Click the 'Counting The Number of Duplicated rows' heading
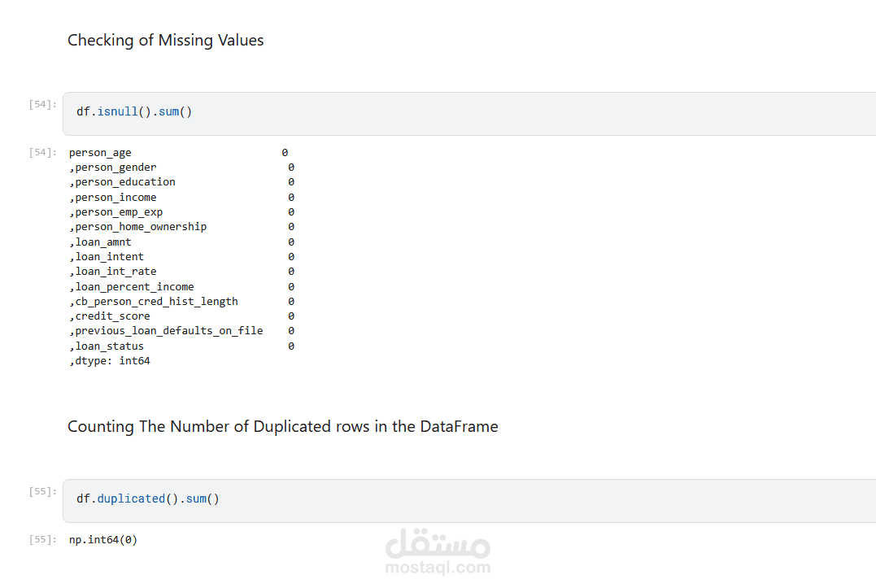 [x=282, y=427]
